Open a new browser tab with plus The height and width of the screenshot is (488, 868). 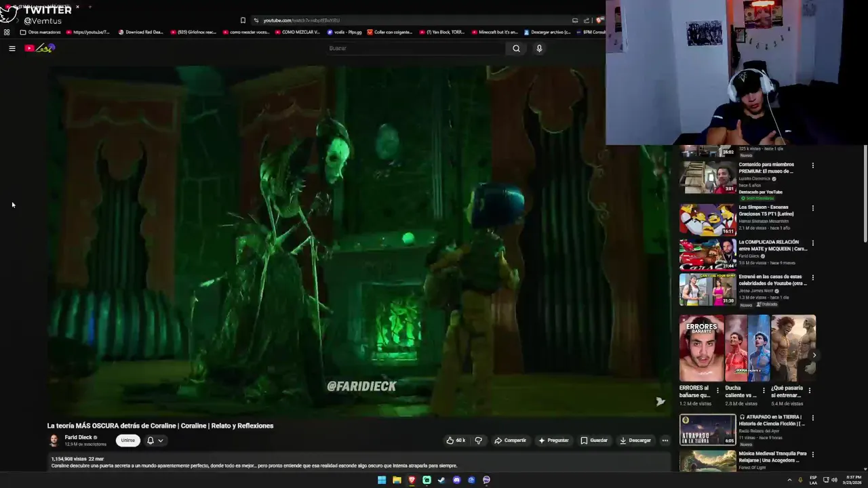(90, 7)
